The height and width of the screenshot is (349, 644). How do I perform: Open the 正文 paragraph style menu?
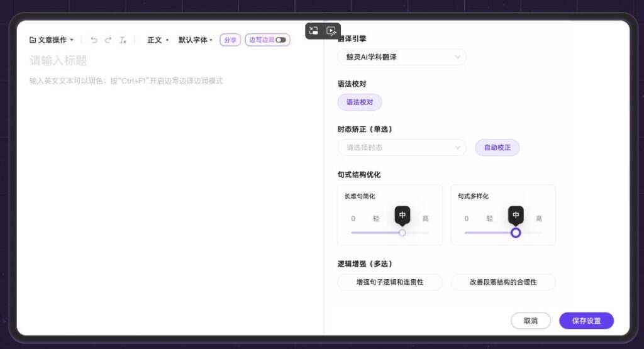pos(158,40)
